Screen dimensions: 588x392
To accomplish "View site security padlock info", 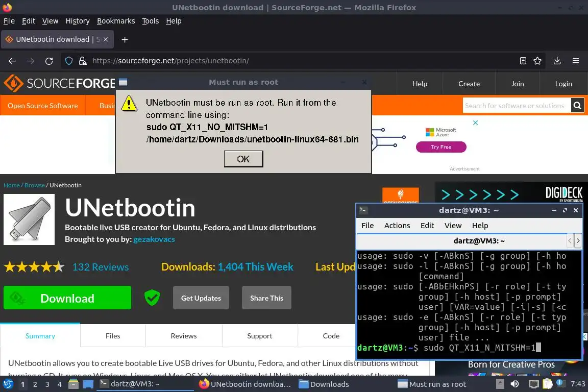I will pos(83,61).
